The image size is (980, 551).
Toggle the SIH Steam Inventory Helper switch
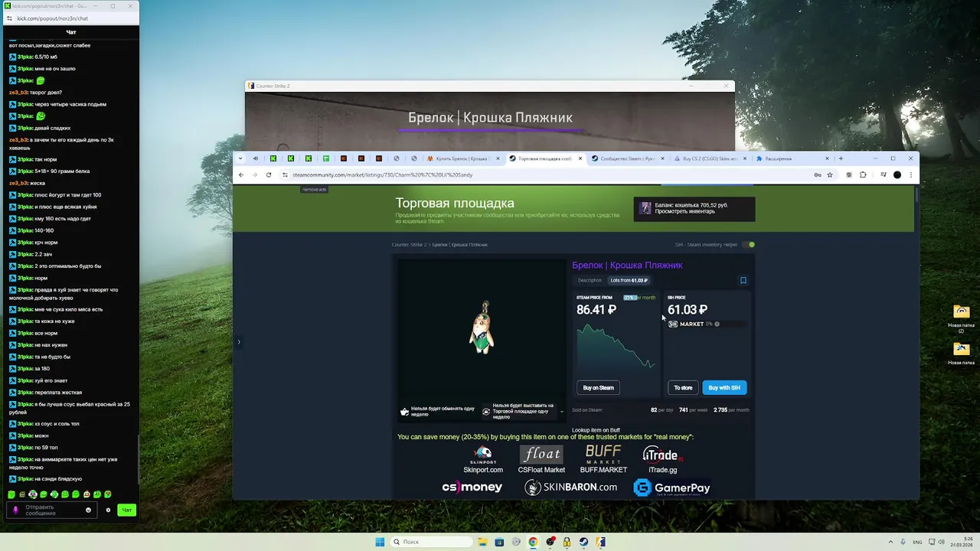pos(749,245)
